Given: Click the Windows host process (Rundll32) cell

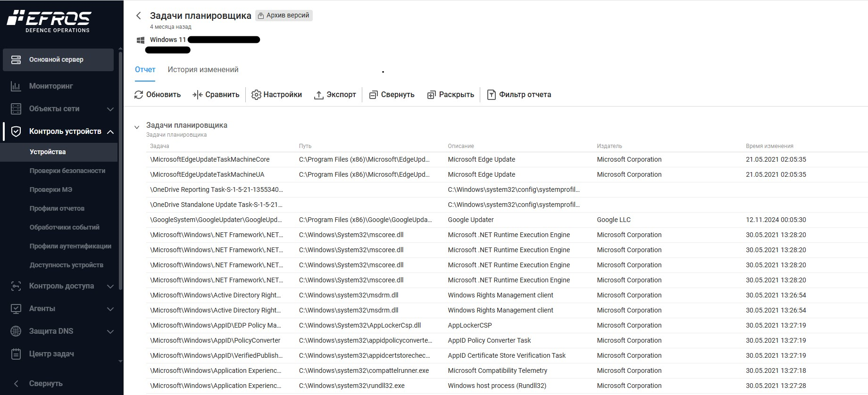Looking at the screenshot, I should point(497,386).
